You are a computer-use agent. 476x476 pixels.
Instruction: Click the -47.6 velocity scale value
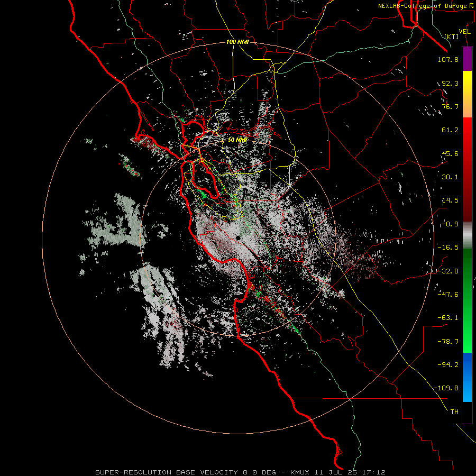[x=448, y=295]
